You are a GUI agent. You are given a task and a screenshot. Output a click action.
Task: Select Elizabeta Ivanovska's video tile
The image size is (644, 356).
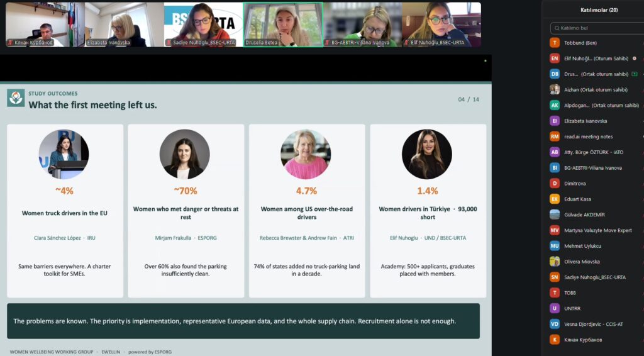tap(124, 25)
